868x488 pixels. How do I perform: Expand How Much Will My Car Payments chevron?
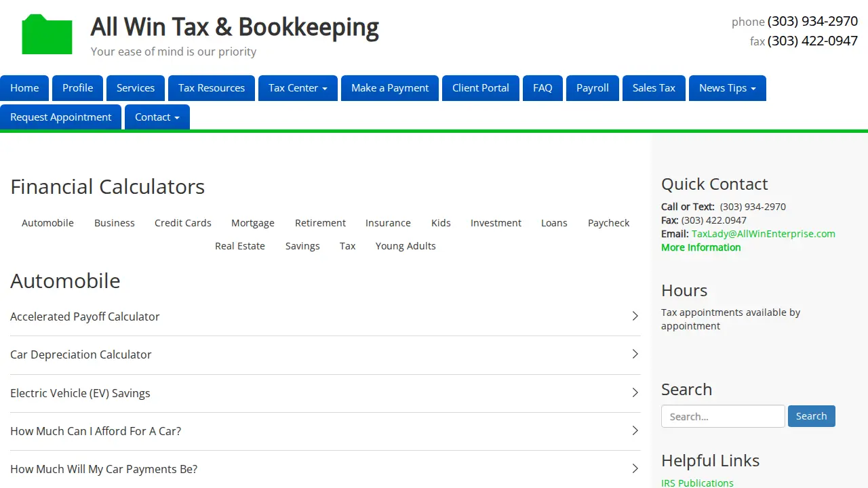pos(635,468)
